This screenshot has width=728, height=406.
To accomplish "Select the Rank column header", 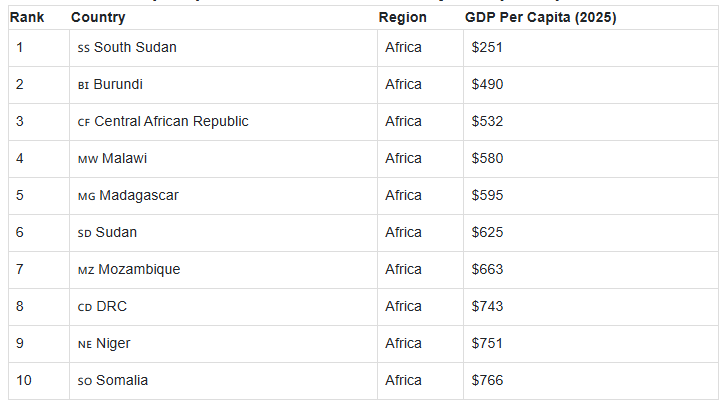I will [27, 17].
